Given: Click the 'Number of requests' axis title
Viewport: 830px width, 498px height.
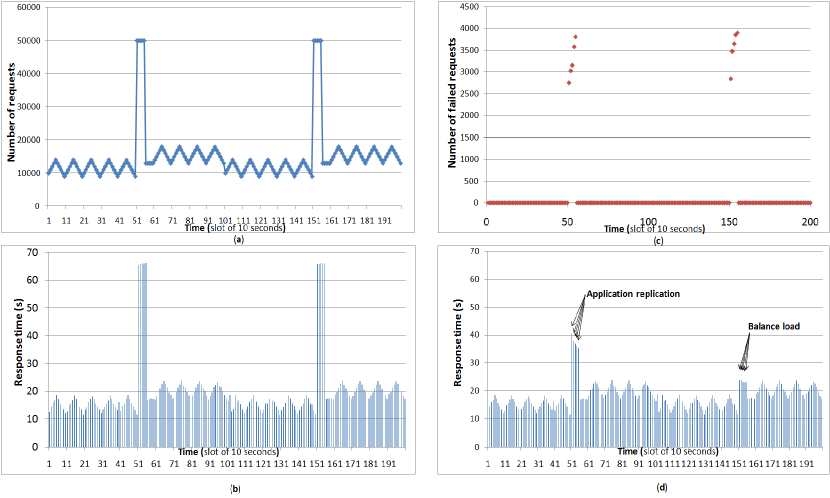Looking at the screenshot, I should [11, 113].
